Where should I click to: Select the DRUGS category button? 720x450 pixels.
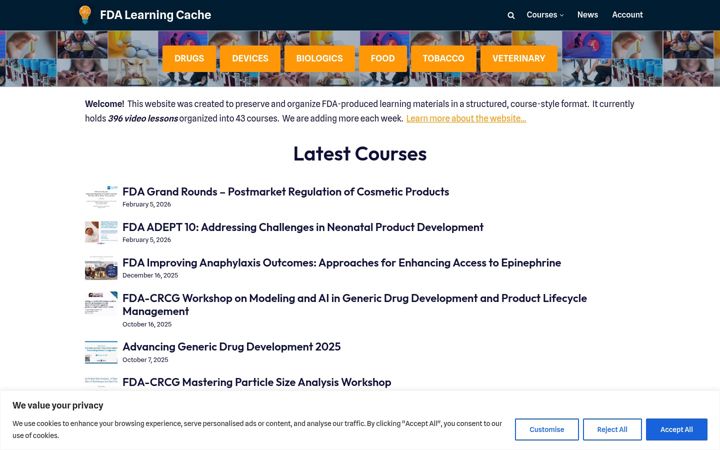[189, 58]
